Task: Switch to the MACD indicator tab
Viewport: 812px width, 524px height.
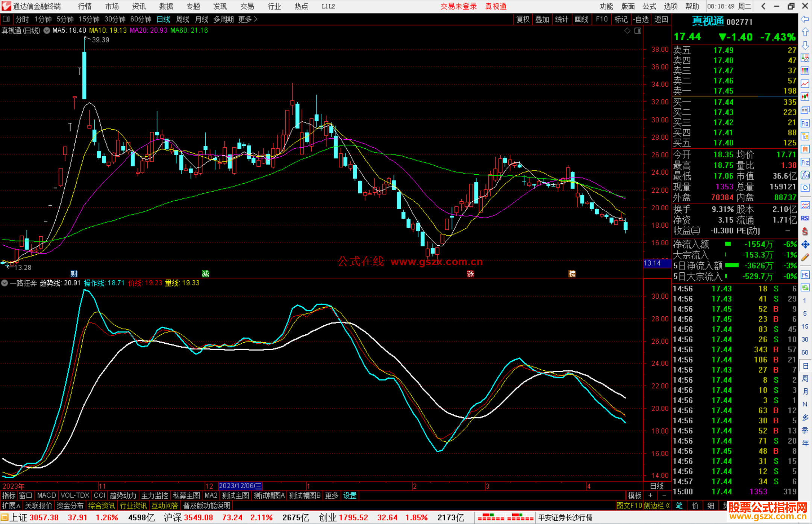Action: (x=46, y=495)
